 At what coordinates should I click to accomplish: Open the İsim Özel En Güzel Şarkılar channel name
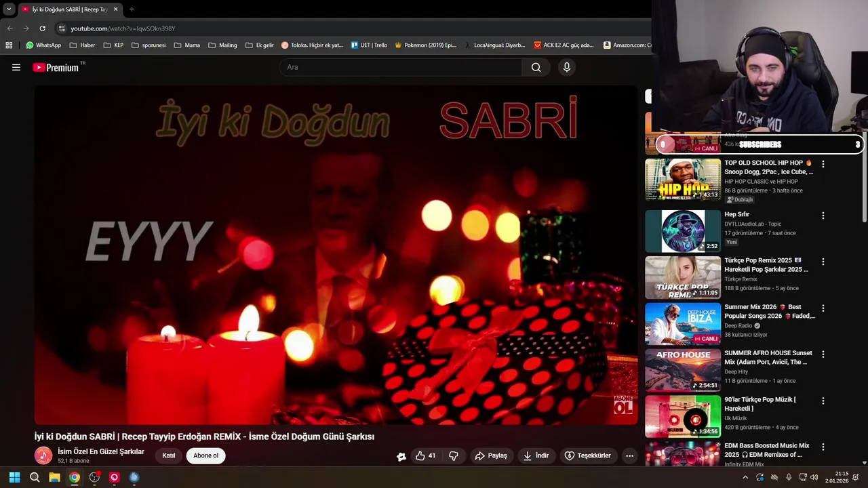click(101, 451)
